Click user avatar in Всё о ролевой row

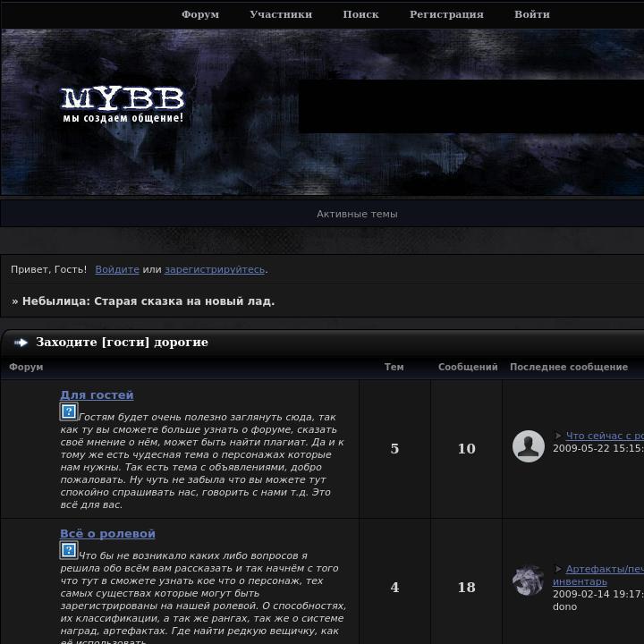coord(529,580)
